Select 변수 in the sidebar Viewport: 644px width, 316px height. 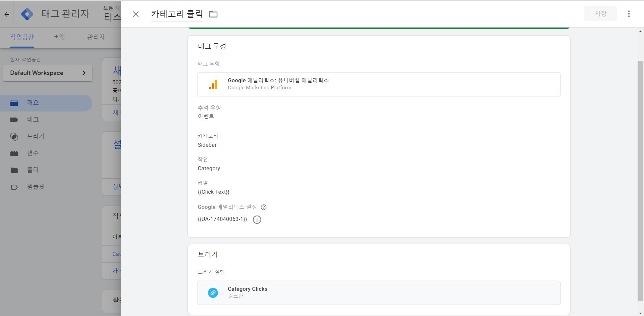tap(46, 153)
